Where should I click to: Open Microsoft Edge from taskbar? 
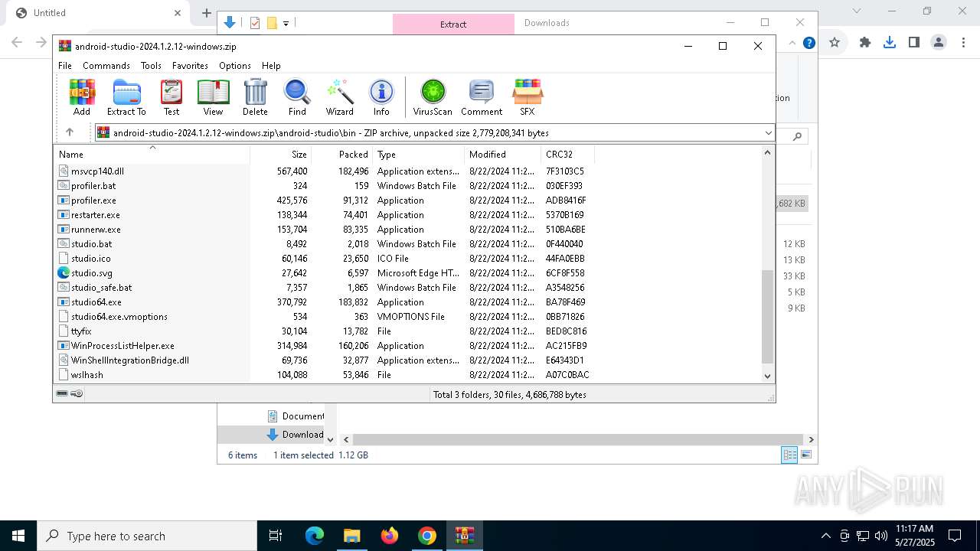[315, 536]
